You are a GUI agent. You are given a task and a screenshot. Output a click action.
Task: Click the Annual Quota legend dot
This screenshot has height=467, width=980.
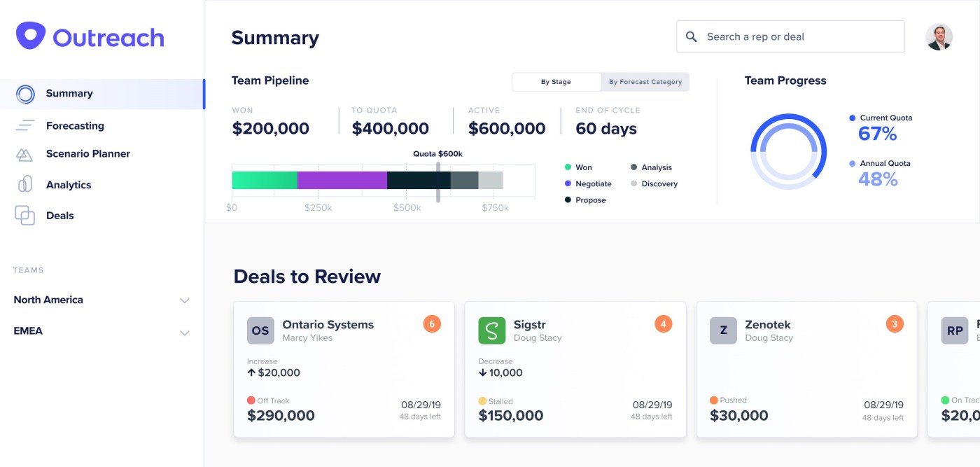852,164
